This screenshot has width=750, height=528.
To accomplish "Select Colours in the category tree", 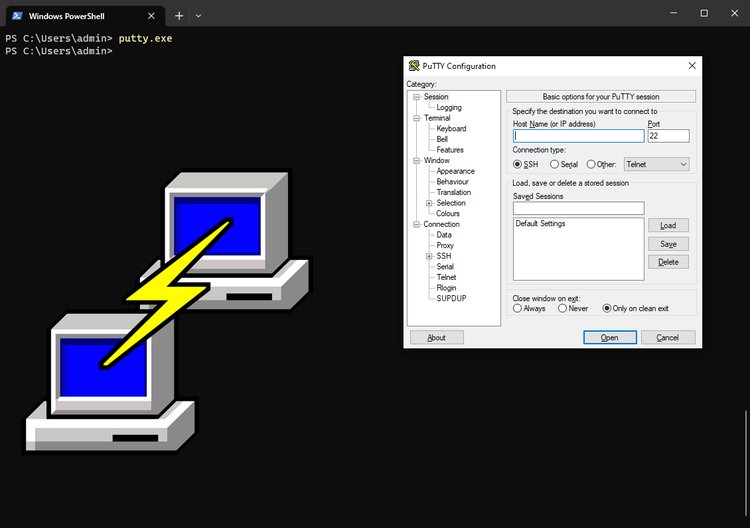I will pyautogui.click(x=448, y=213).
